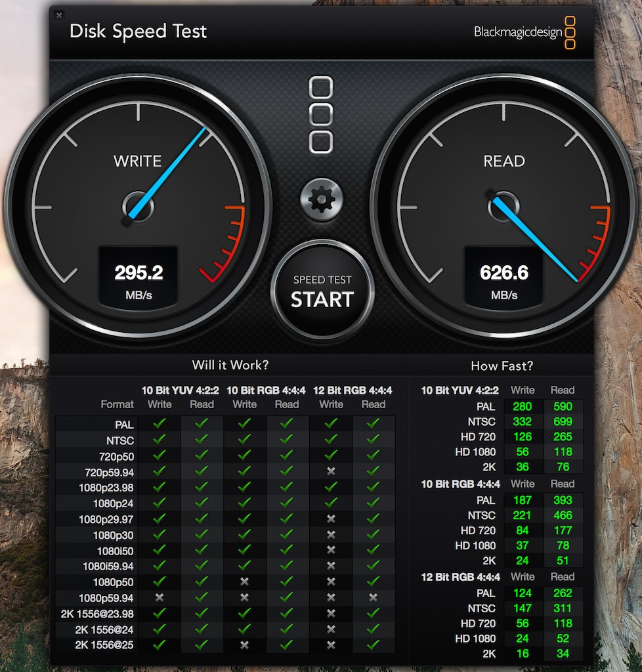
Task: Open settings with the gear icon
Action: tap(322, 199)
